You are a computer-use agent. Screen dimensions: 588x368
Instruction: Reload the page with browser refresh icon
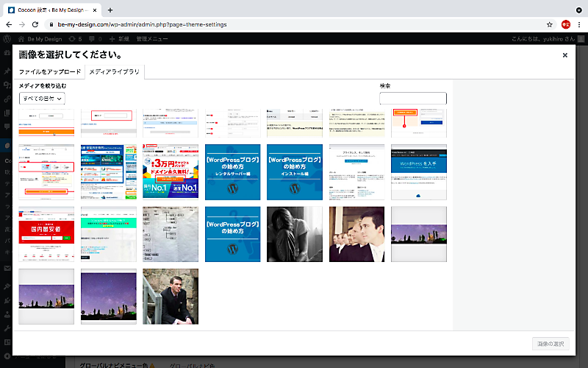tap(35, 24)
